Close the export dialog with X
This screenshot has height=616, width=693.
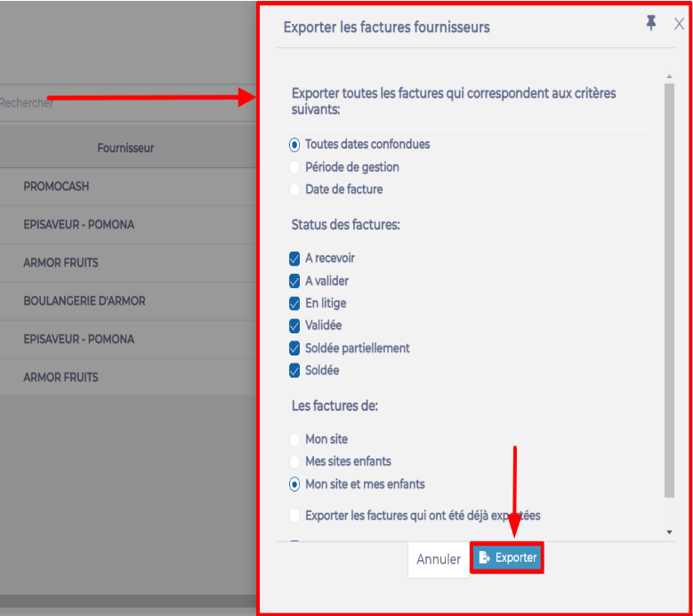pyautogui.click(x=679, y=24)
